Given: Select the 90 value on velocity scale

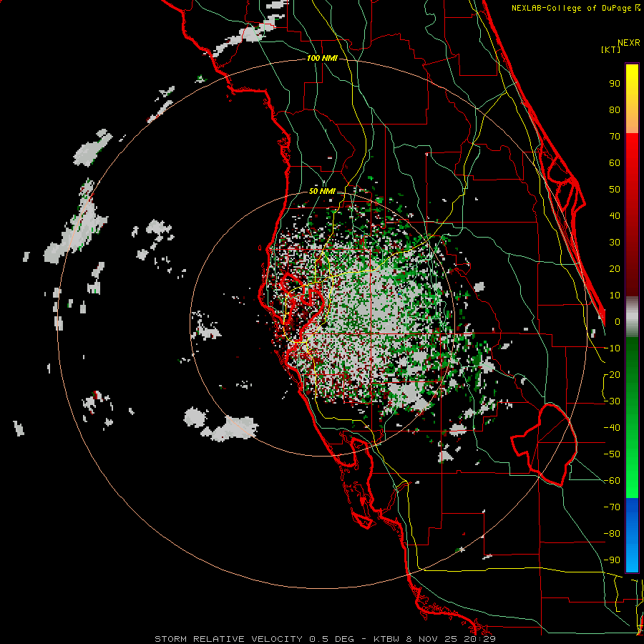Looking at the screenshot, I should click(x=615, y=84).
